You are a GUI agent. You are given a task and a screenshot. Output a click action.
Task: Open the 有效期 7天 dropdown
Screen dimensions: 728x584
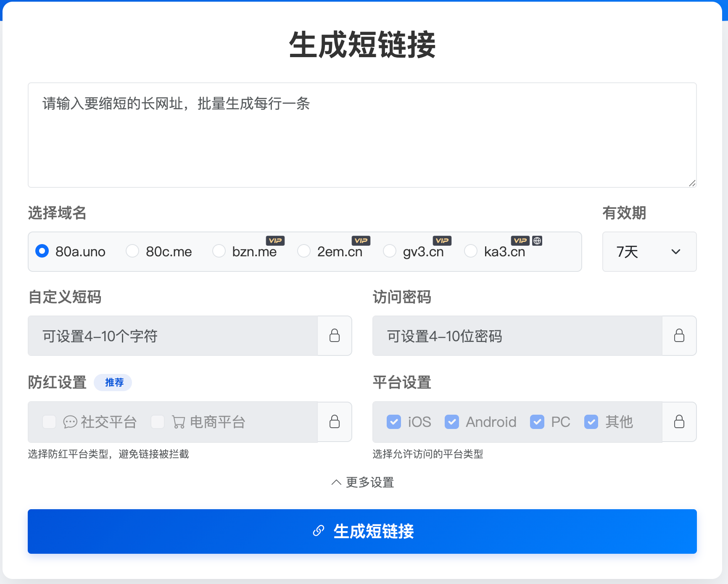(x=649, y=252)
